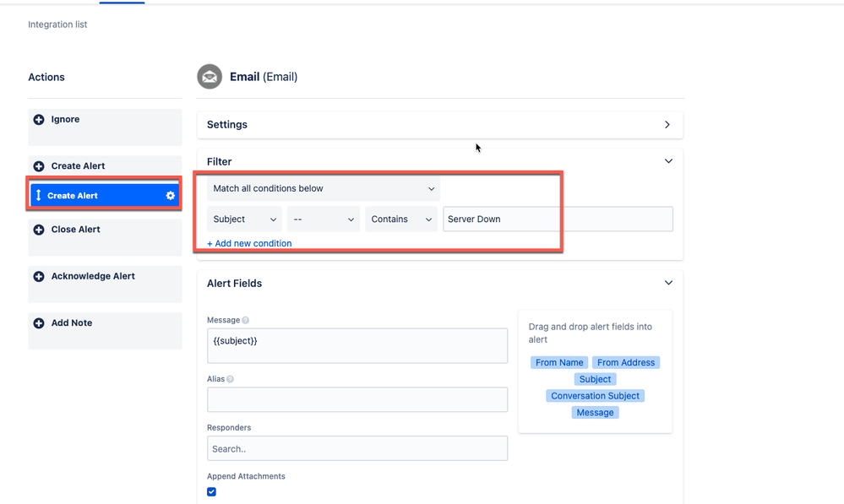Screen dimensions: 844x504
Task: Open the double-dash operator dropdown
Action: pos(324,219)
